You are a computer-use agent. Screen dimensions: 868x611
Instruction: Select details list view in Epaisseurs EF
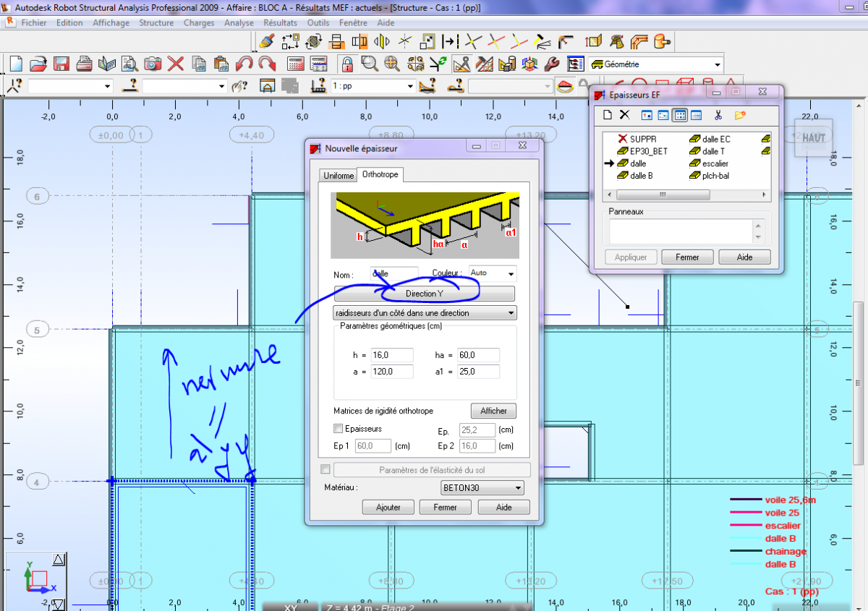pos(696,115)
